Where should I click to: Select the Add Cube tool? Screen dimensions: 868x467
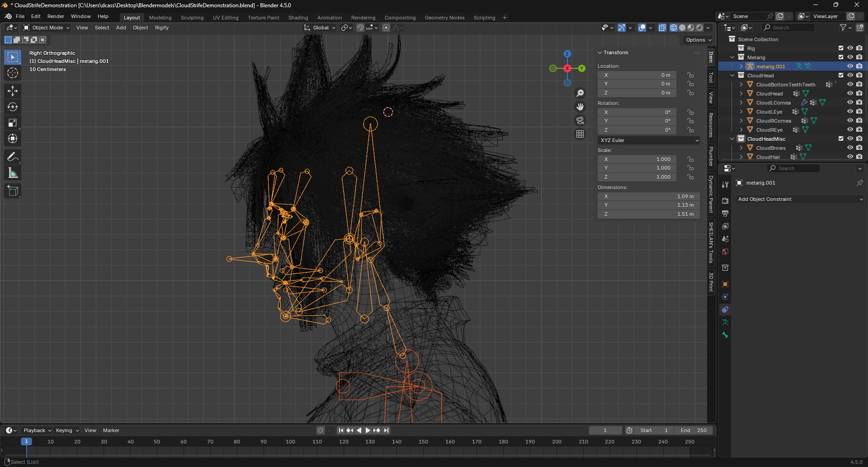(x=13, y=191)
